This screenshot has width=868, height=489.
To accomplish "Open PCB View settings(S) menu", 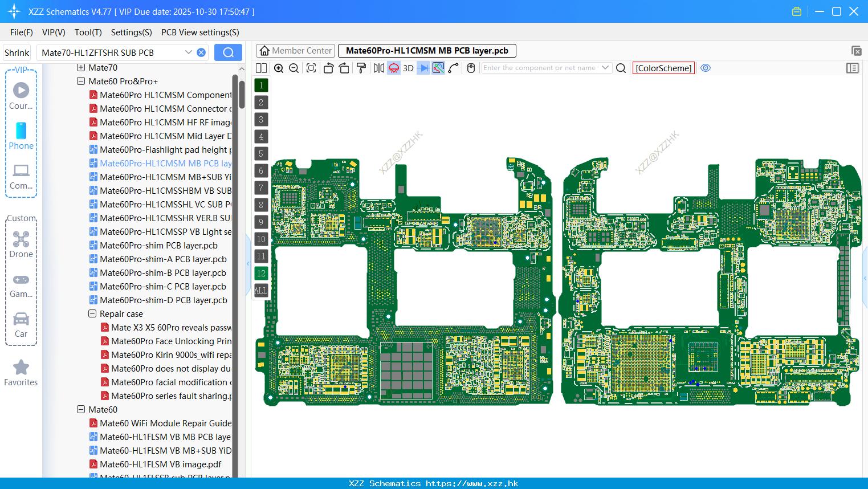I will 200,32.
